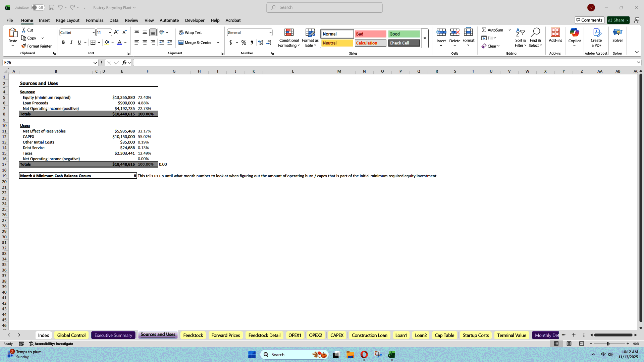
Task: Open the Feedstock worksheet tab
Action: [193, 335]
